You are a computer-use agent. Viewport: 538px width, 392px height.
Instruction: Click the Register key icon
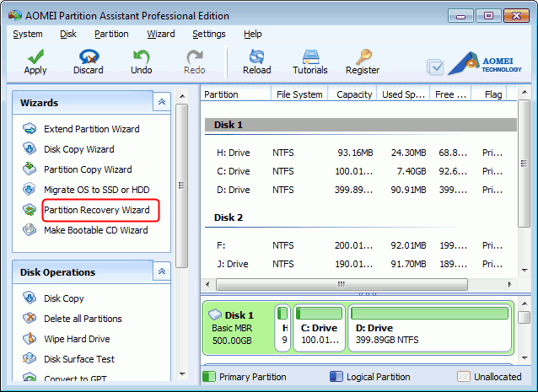tap(363, 56)
